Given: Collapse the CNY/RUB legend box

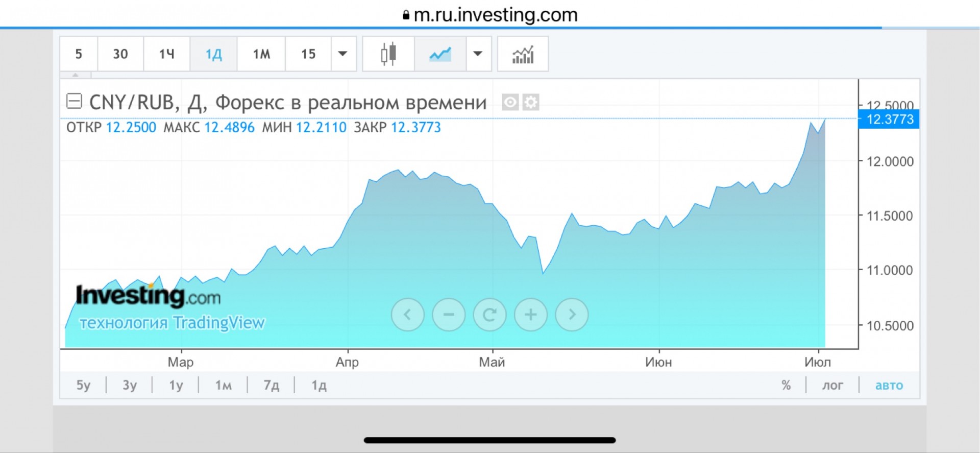Looking at the screenshot, I should 75,101.
